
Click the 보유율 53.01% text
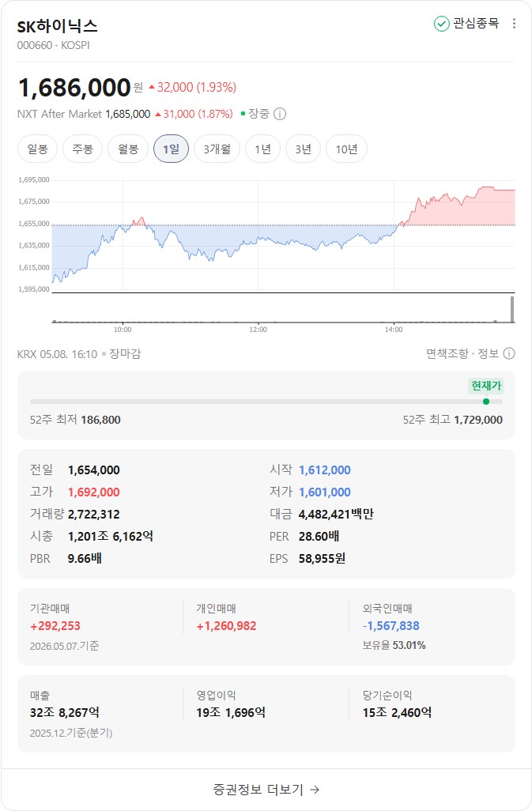click(x=394, y=645)
